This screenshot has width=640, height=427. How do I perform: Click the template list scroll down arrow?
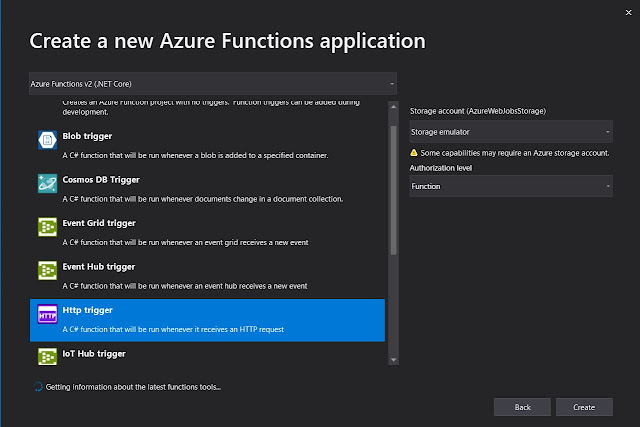(x=393, y=360)
